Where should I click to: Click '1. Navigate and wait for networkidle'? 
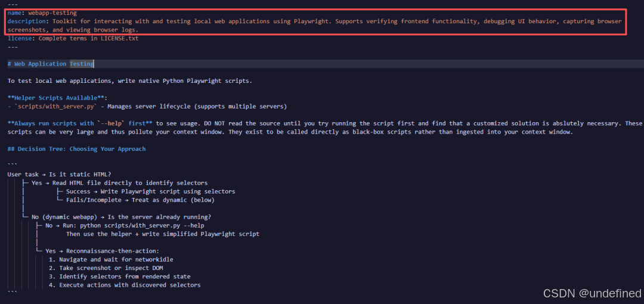point(111,260)
